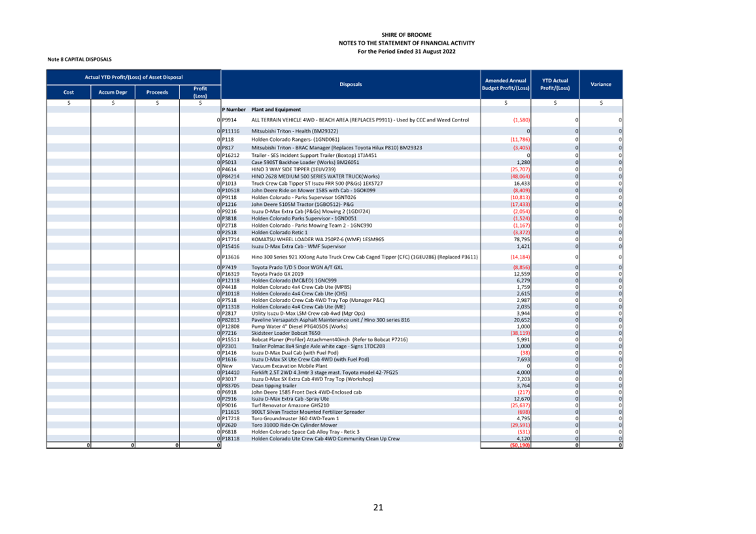Viewport: 756px width, 534px height.
Task: Select 'Turf Renovator Amazone GHS210' description
Action: pos(290,405)
